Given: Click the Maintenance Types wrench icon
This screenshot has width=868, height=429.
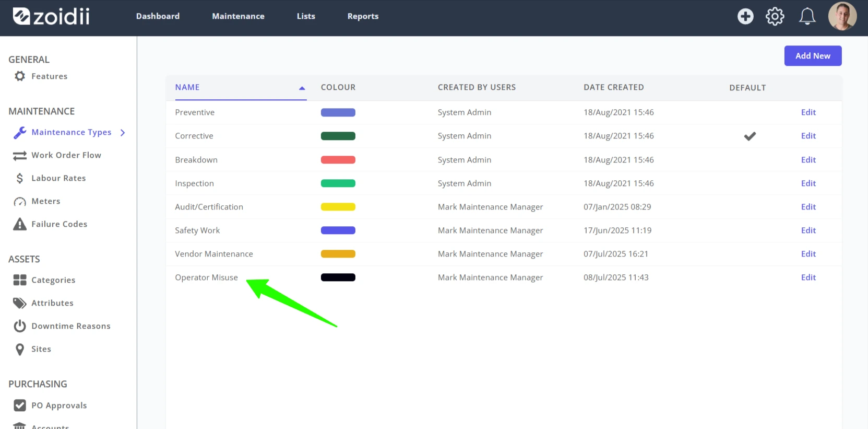Looking at the screenshot, I should pyautogui.click(x=20, y=133).
